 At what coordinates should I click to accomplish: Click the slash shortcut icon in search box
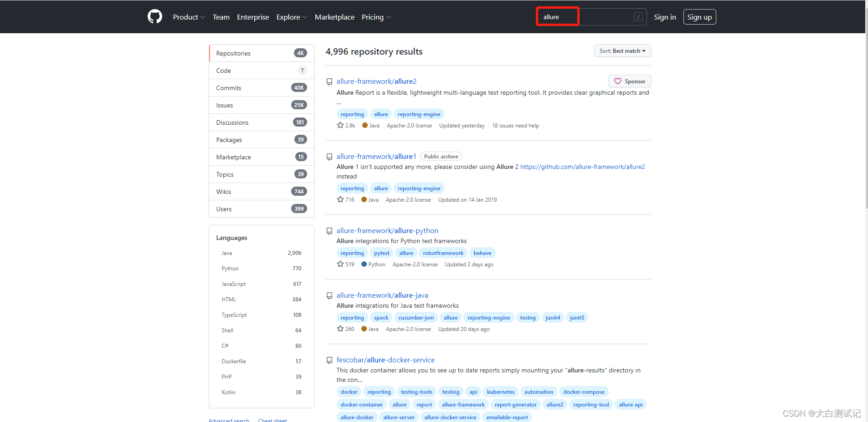click(x=638, y=17)
